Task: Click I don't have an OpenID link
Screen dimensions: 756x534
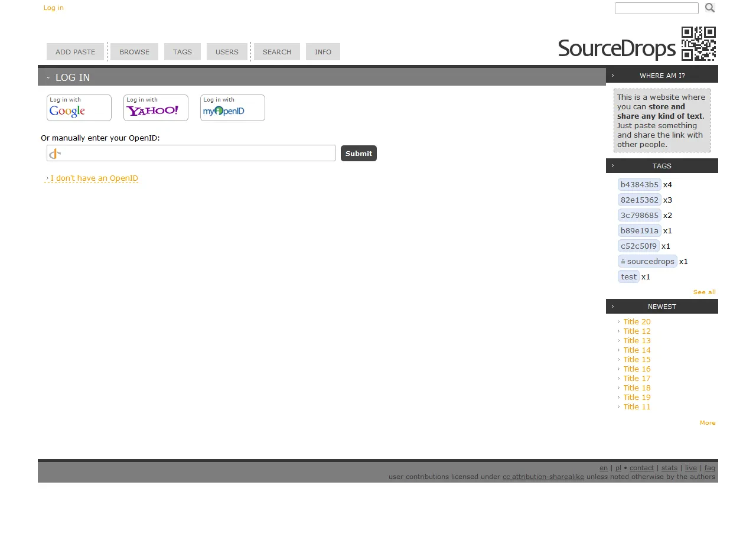Action: [x=92, y=178]
